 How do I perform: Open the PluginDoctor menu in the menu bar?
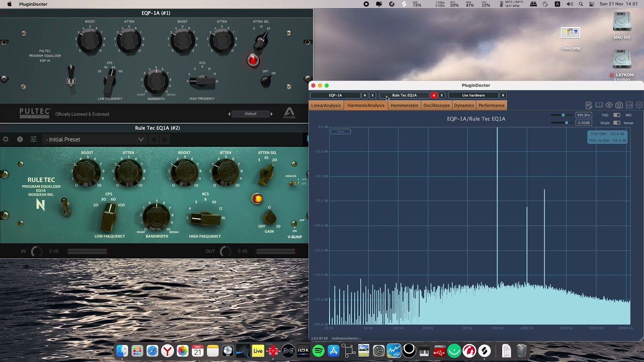[33, 4]
